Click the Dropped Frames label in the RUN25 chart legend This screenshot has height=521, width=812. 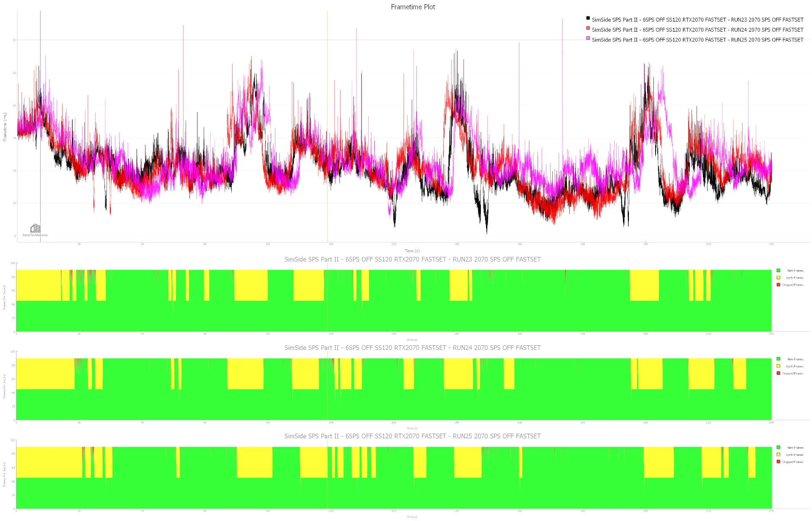793,462
